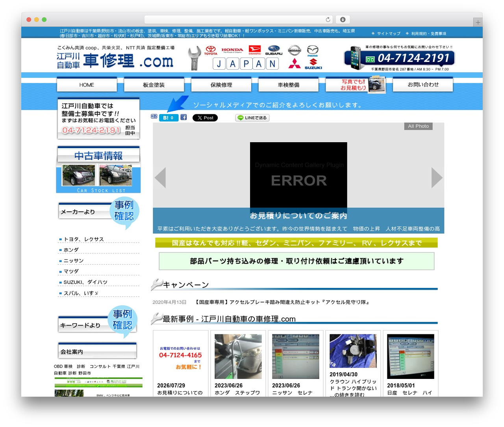Reload the page in browser toolbar
The width and height of the screenshot is (504, 427).
(x=328, y=19)
